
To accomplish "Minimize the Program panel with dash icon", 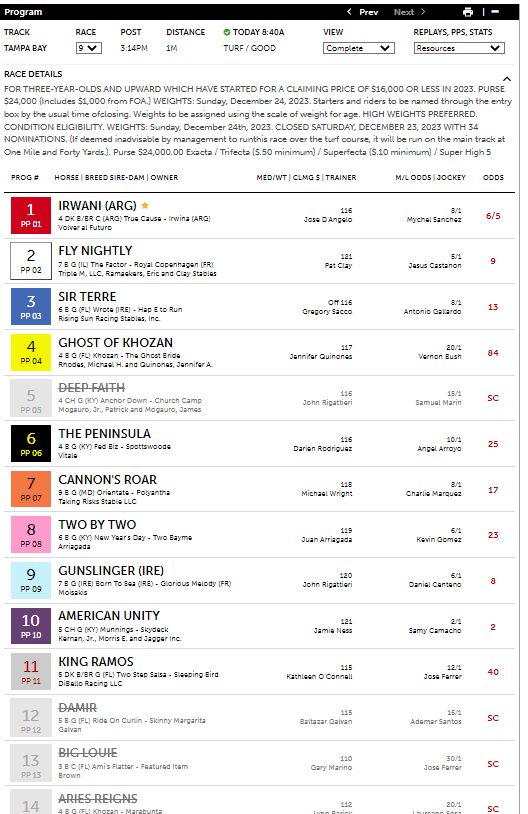I will point(495,11).
